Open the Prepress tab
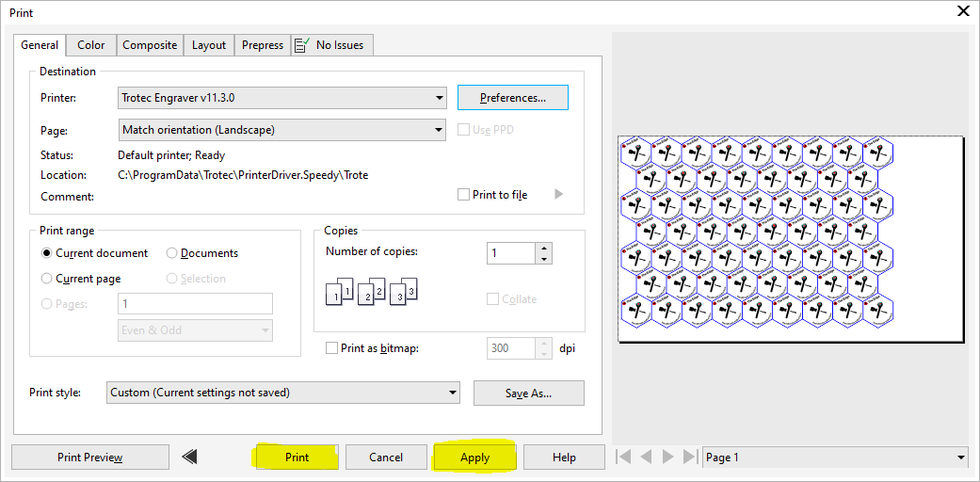Viewport: 980px width, 482px height. click(263, 45)
